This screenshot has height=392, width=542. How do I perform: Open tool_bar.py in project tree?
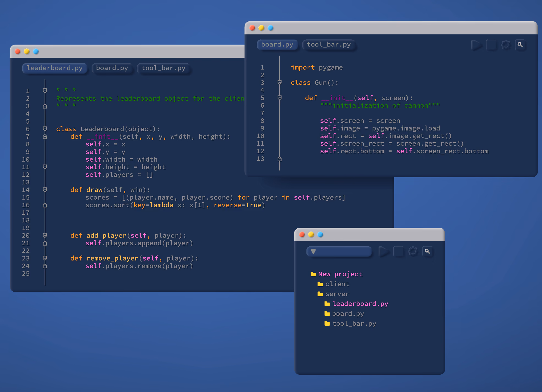pos(354,323)
